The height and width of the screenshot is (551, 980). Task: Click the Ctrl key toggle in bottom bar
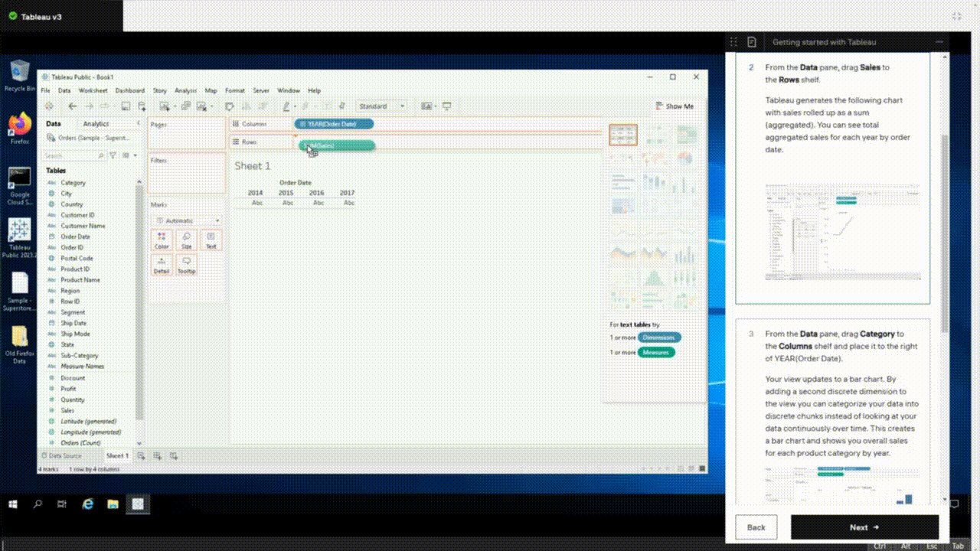880,546
